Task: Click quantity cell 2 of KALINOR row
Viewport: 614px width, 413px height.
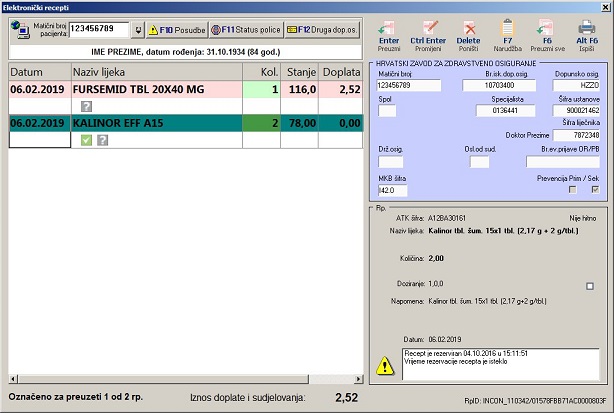Action: pos(262,123)
